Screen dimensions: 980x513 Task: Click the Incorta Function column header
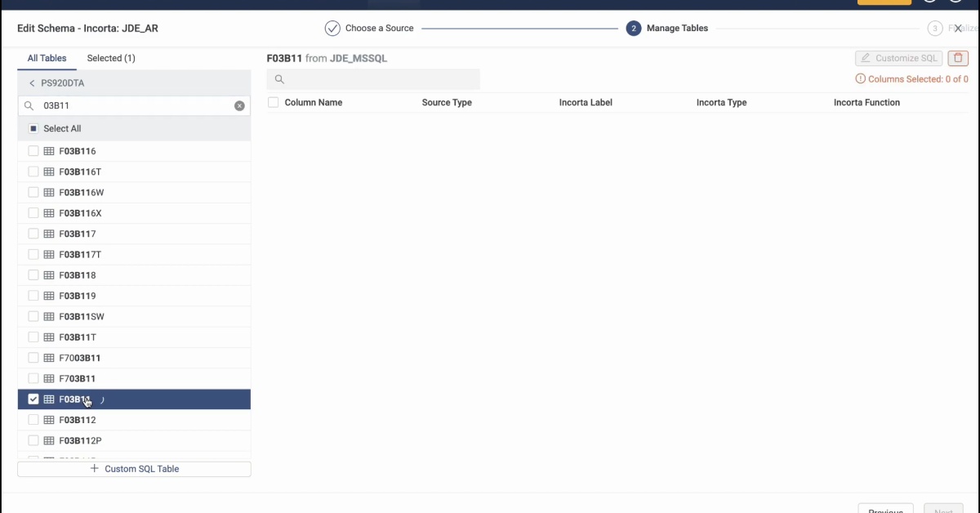866,103
